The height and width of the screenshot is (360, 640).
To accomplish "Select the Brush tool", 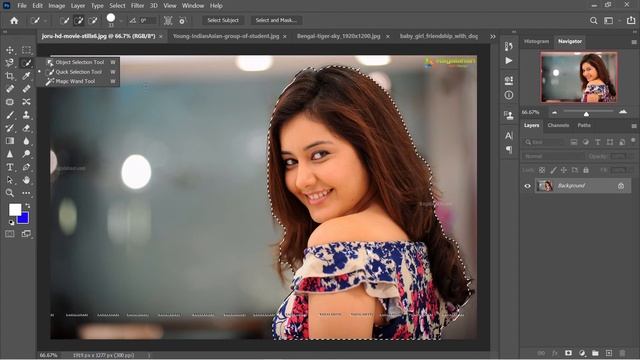I will pos(10,115).
